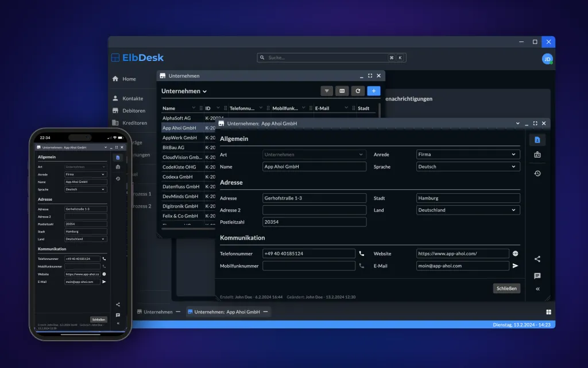Open the column layout icon in the Unternehmen list
The image size is (588, 368).
pos(342,91)
